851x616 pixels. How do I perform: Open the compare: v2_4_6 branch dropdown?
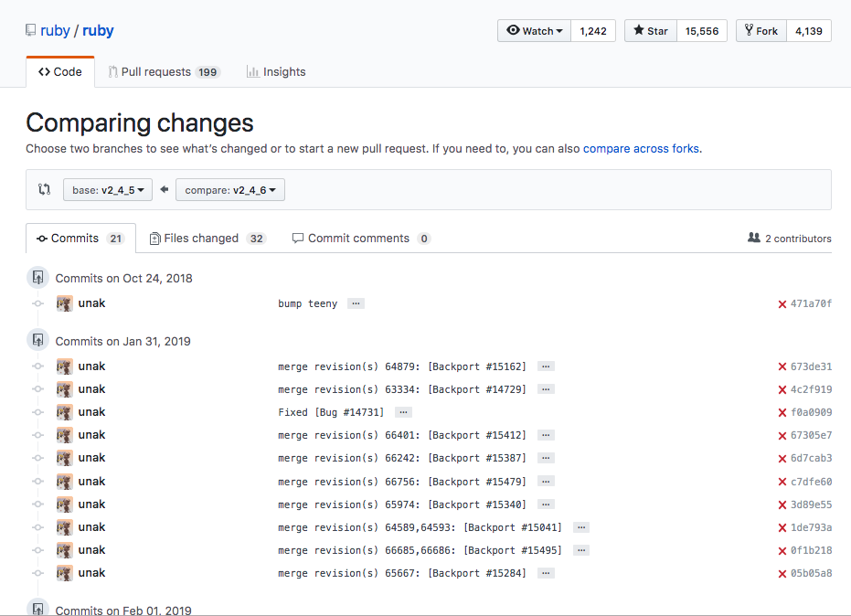pos(230,190)
